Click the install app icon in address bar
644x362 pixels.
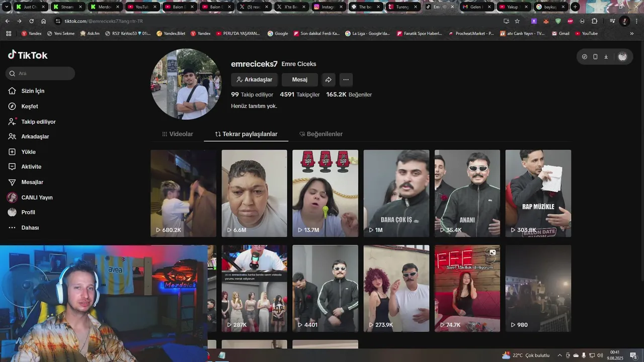coord(506,21)
